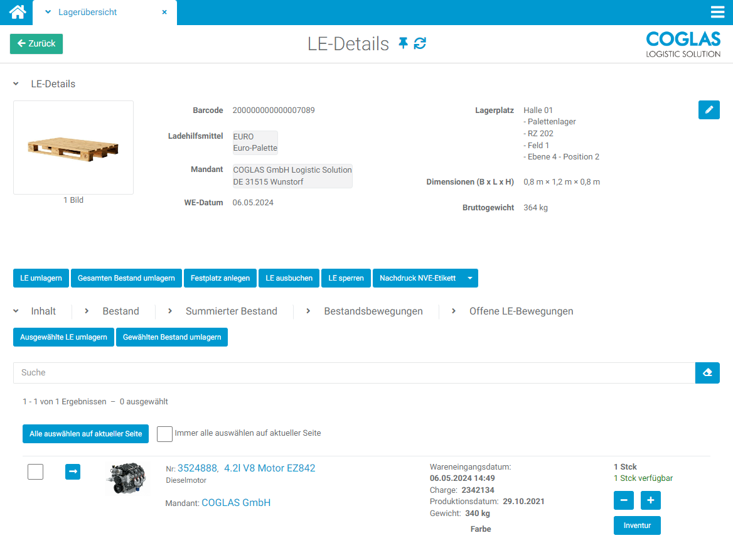The height and width of the screenshot is (560, 733).
Task: Collapse the LE-Details section
Action: 16,84
